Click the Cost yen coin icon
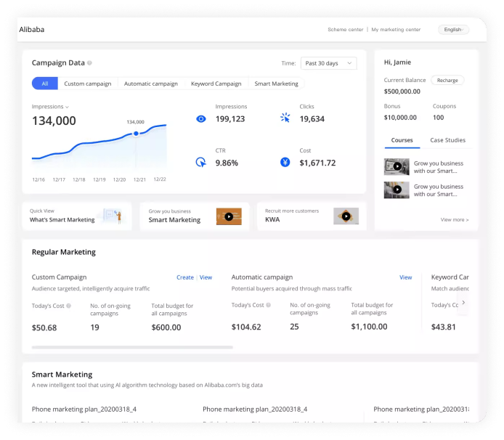This screenshot has width=504, height=440. click(x=285, y=162)
